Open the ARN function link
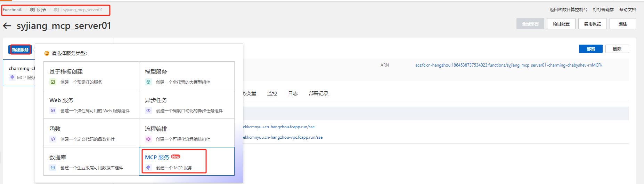Screen dimensions: 644x184 click(509, 65)
